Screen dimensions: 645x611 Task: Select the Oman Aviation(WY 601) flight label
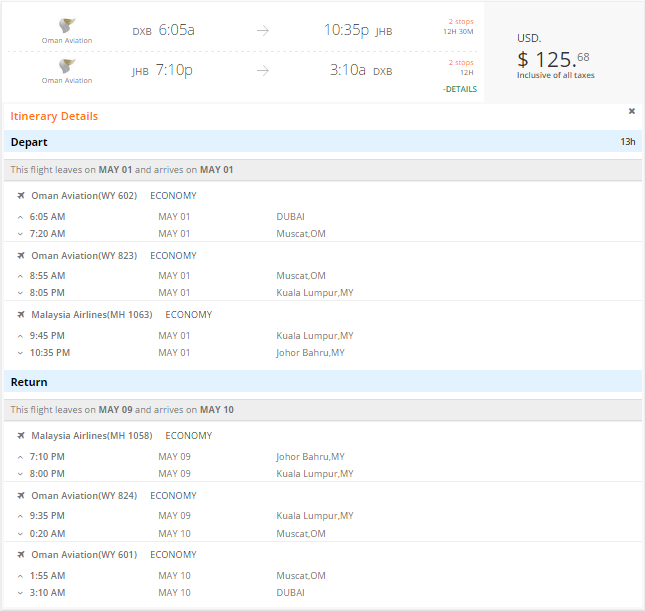pyautogui.click(x=84, y=555)
